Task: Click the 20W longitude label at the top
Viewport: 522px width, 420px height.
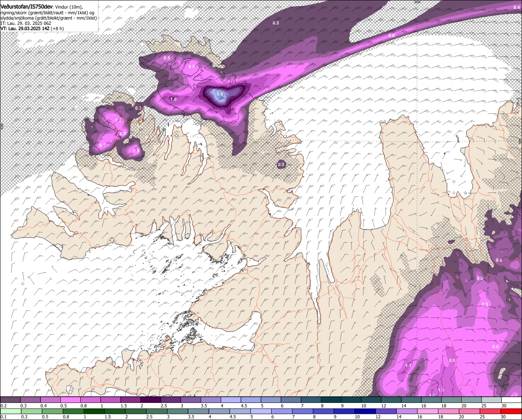Action: [x=417, y=2]
